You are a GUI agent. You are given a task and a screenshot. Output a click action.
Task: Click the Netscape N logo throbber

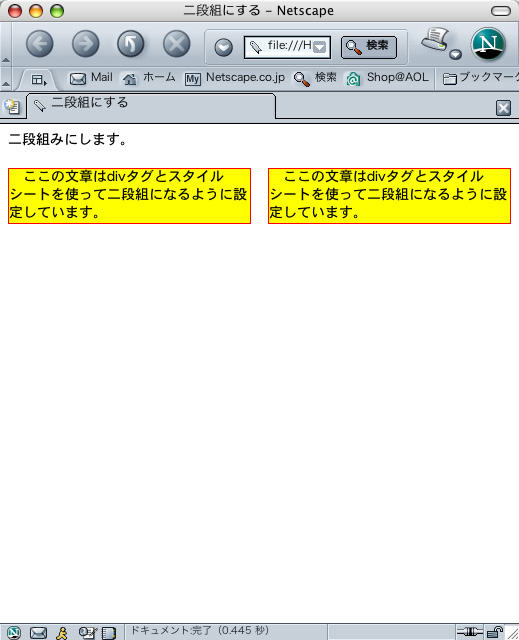[x=488, y=44]
